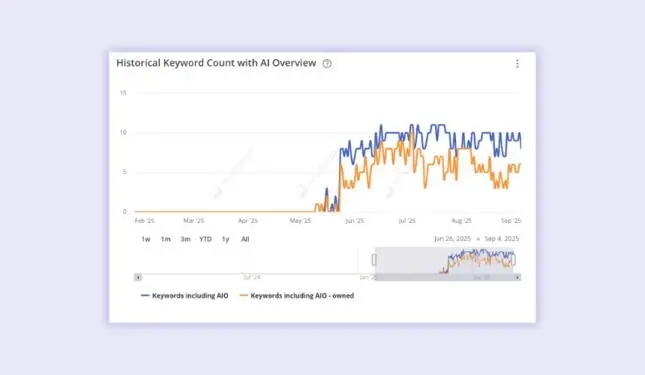Click the Feb '25 x-axis label
Image resolution: width=645 pixels, height=375 pixels.
(x=144, y=221)
